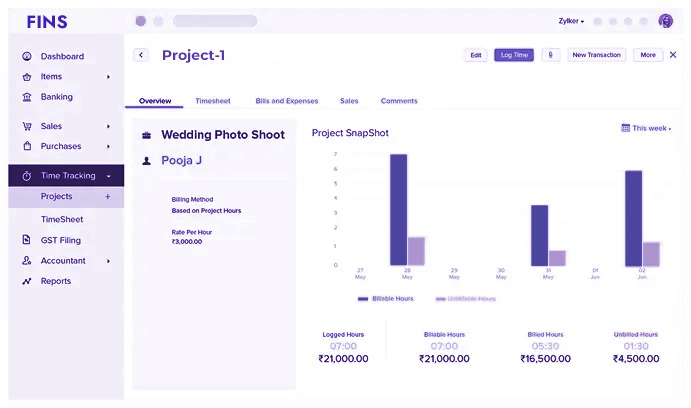
Task: Collapse the Time Tracking menu
Action: (x=108, y=176)
